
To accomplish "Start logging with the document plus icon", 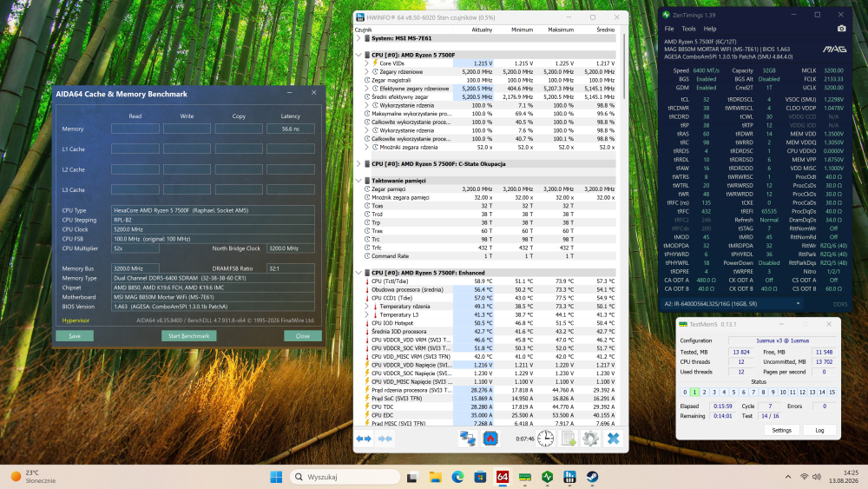I will tap(568, 439).
